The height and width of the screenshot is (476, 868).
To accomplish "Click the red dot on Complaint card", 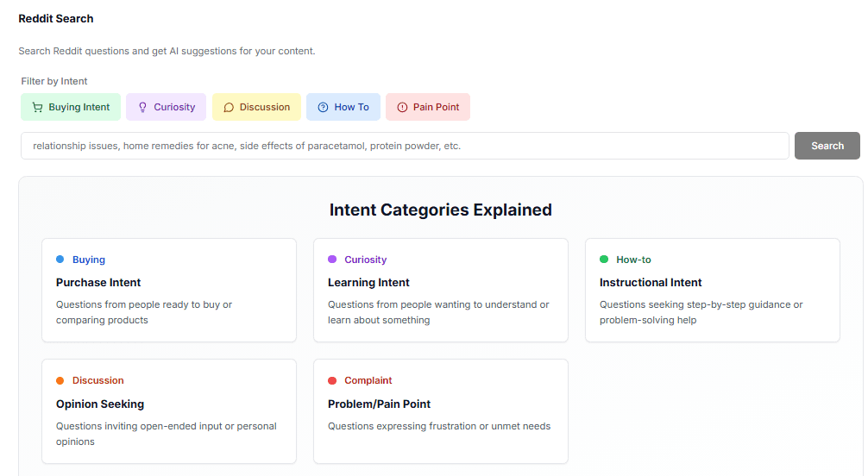I will coord(332,380).
